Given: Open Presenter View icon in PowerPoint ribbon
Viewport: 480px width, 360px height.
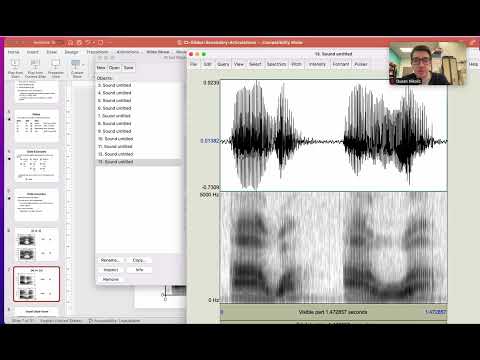Looking at the screenshot, I should coord(56,63).
